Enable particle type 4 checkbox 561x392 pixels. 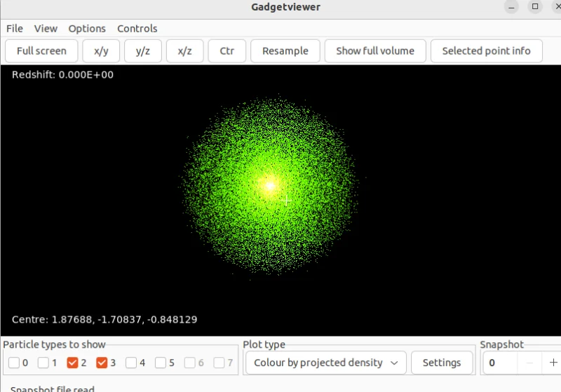[131, 363]
